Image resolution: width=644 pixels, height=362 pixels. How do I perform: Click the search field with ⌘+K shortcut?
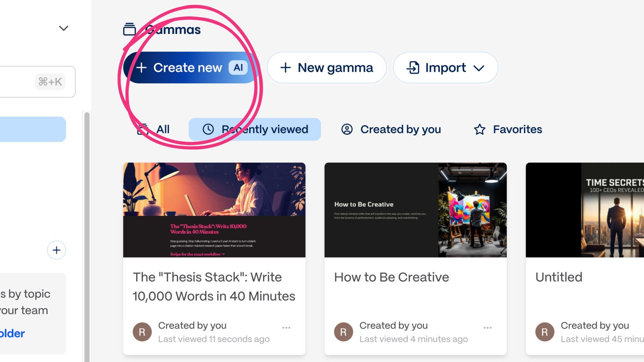click(34, 82)
